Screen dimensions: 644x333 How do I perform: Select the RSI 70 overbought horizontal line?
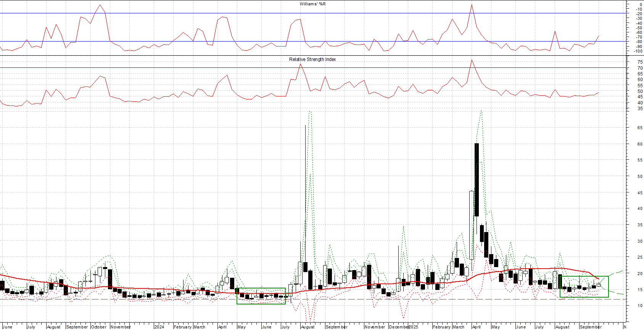[x=191, y=68]
